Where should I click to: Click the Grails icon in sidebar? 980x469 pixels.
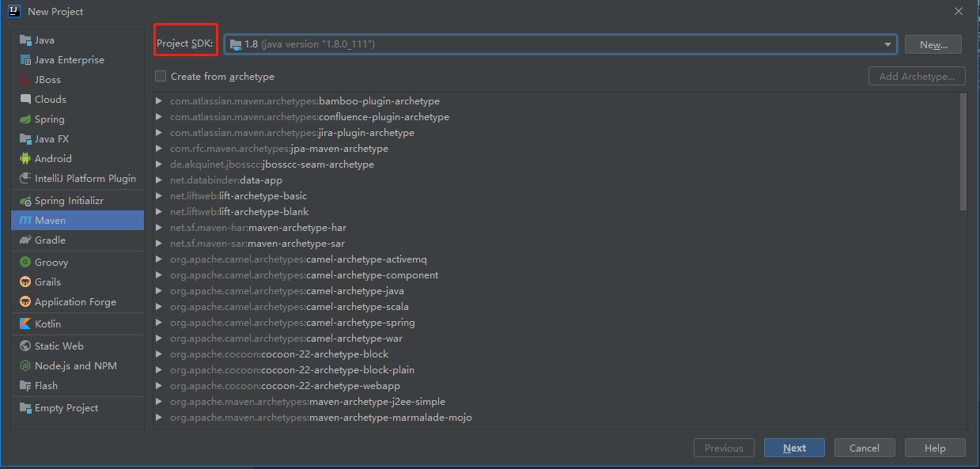point(25,282)
